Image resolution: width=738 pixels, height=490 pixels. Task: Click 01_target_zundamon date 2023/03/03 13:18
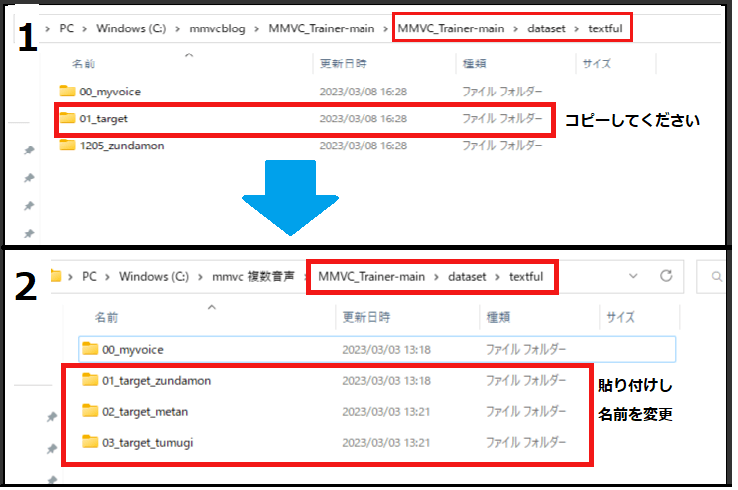pos(386,381)
